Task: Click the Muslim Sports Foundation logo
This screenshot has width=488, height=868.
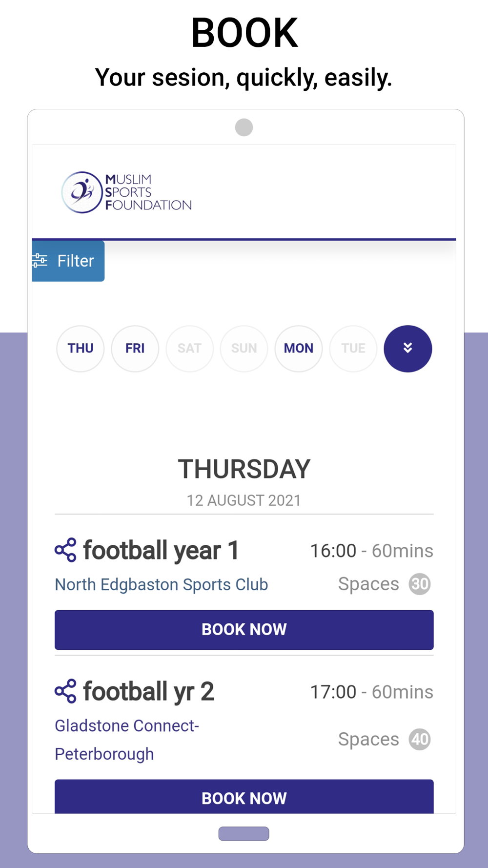Action: click(x=126, y=192)
